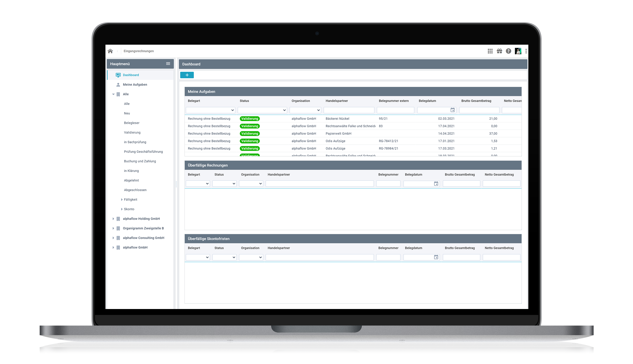Open the user profile avatar
Image resolution: width=633 pixels, height=364 pixels.
coord(518,51)
